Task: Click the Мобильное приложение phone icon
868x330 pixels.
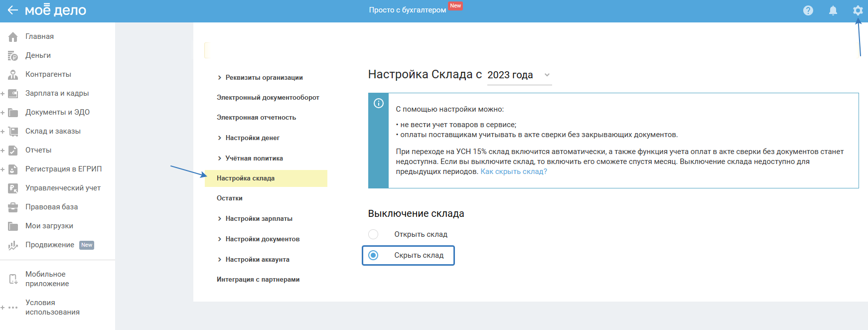Action: [x=13, y=279]
